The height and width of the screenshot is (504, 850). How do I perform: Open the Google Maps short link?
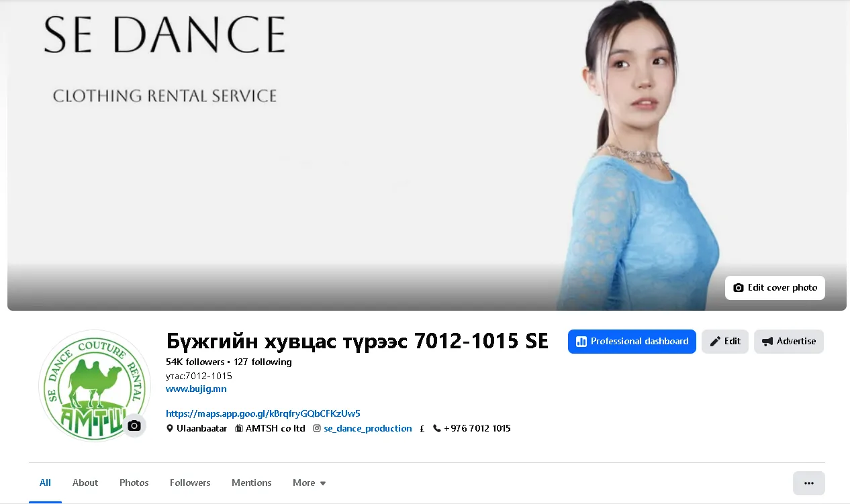point(263,413)
